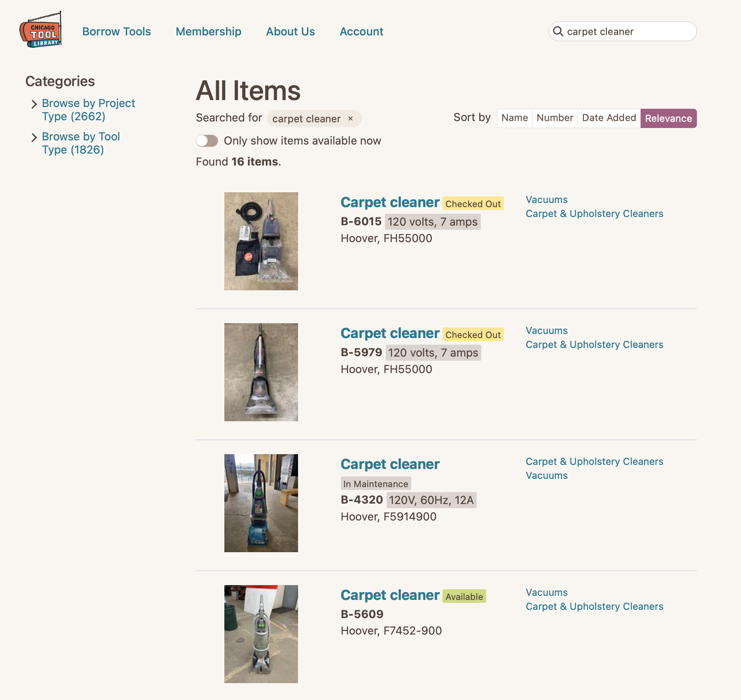Open the Vacuums category for B-6015
The image size is (741, 700).
(x=546, y=200)
